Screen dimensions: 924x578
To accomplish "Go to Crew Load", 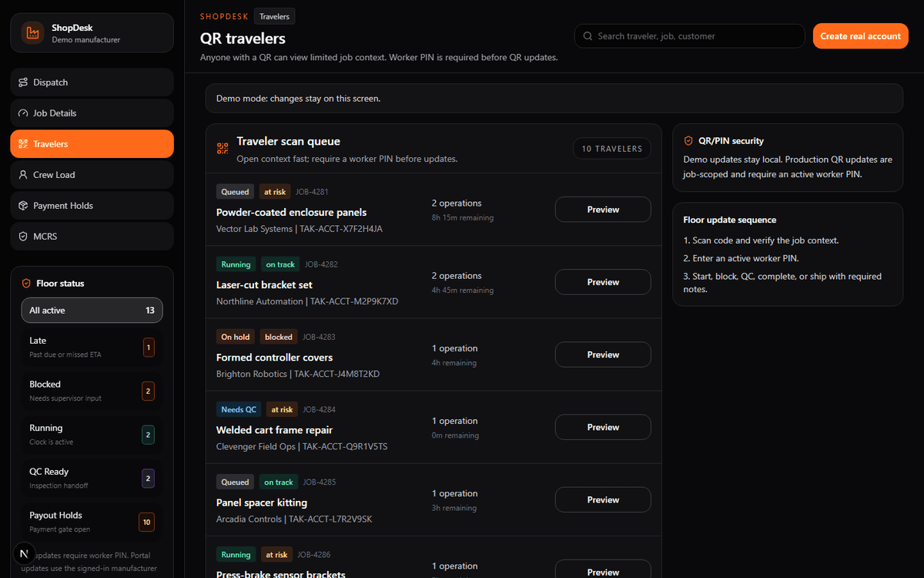I will tap(92, 175).
